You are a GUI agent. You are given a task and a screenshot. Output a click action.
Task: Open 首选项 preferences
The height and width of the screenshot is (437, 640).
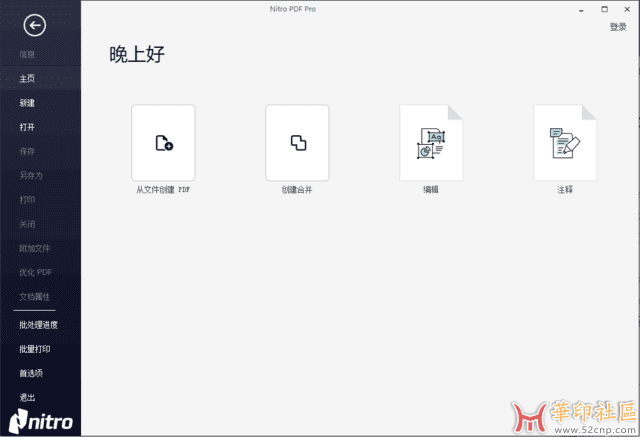(31, 373)
